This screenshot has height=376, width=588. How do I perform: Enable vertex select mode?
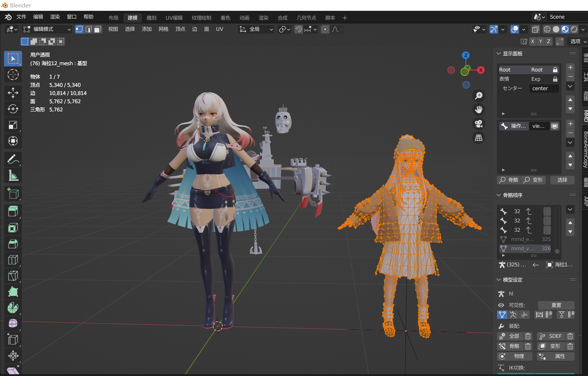79,29
